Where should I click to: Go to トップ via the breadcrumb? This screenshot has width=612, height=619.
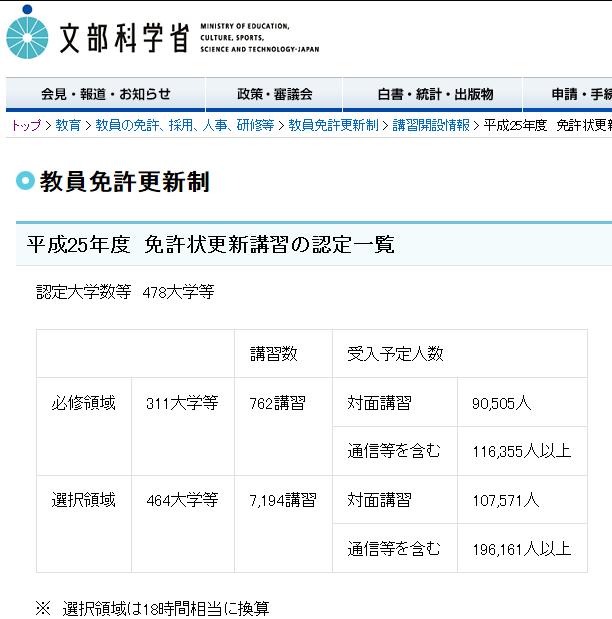pyautogui.click(x=25, y=125)
